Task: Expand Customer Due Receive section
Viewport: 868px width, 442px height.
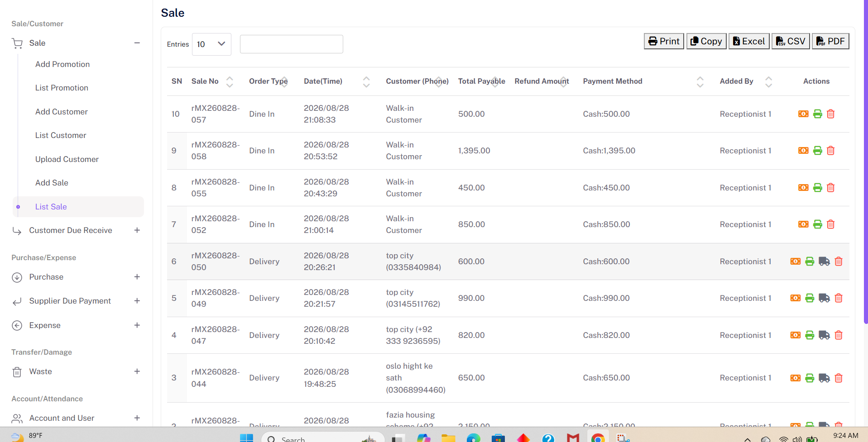Action: click(137, 230)
